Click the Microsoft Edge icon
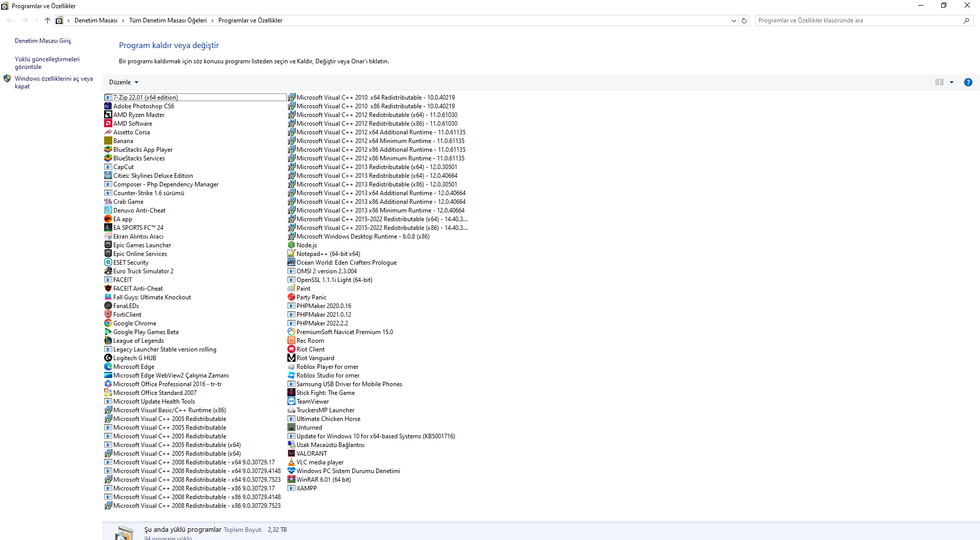The image size is (980, 540). pos(108,367)
